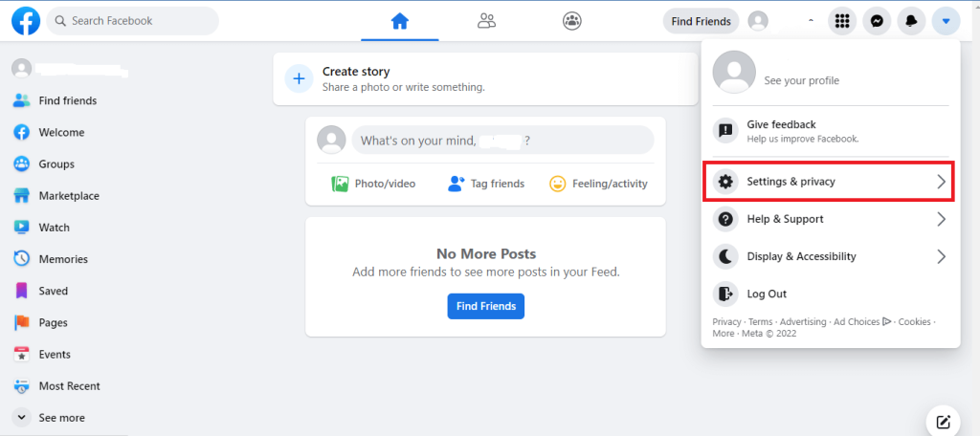
Task: Click the avatar in the dropdown menu
Action: (x=734, y=72)
